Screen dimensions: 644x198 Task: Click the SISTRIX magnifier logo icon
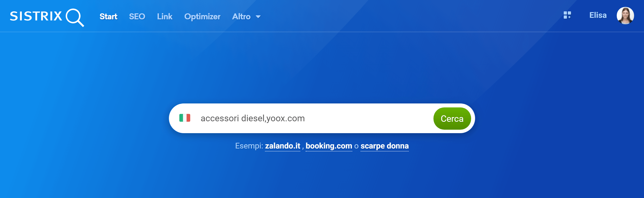[75, 18]
